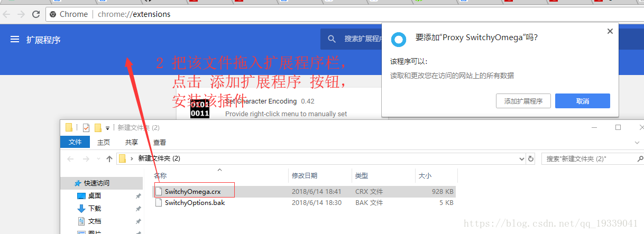644x234 pixels.
Task: Click the reload page icon in Chrome
Action: click(x=36, y=14)
